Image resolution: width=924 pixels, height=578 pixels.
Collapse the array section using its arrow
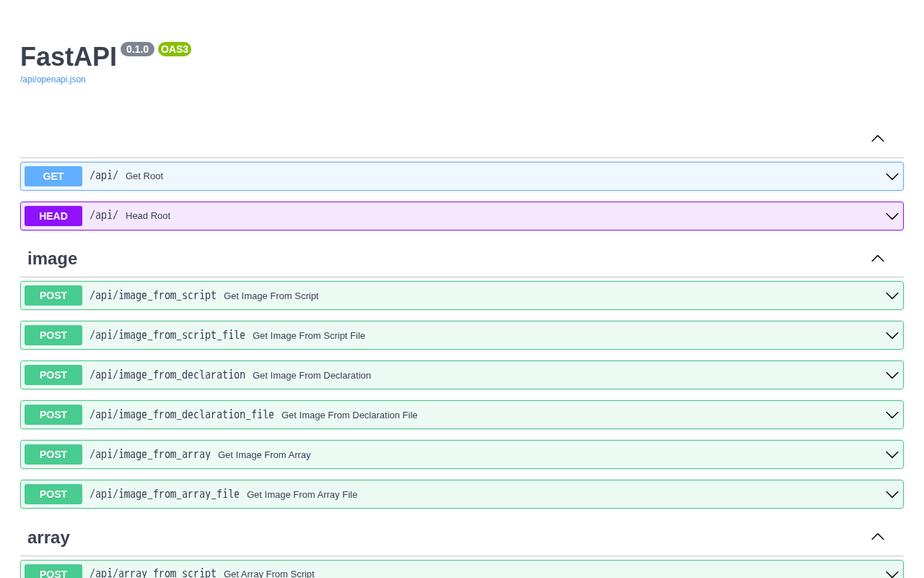click(878, 536)
